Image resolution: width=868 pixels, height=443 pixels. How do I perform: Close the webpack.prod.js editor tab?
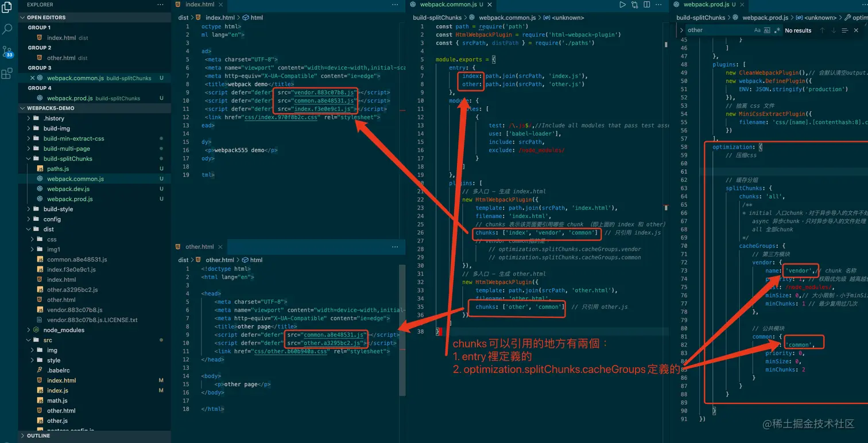[x=743, y=5]
